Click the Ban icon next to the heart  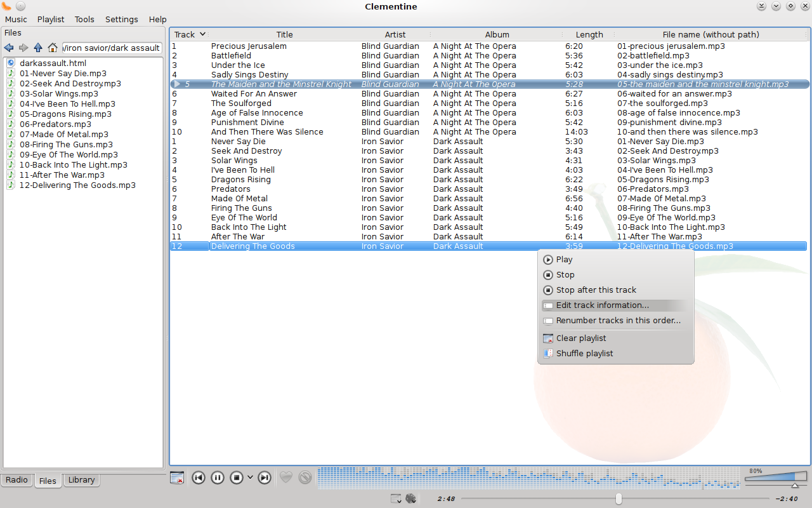click(305, 477)
